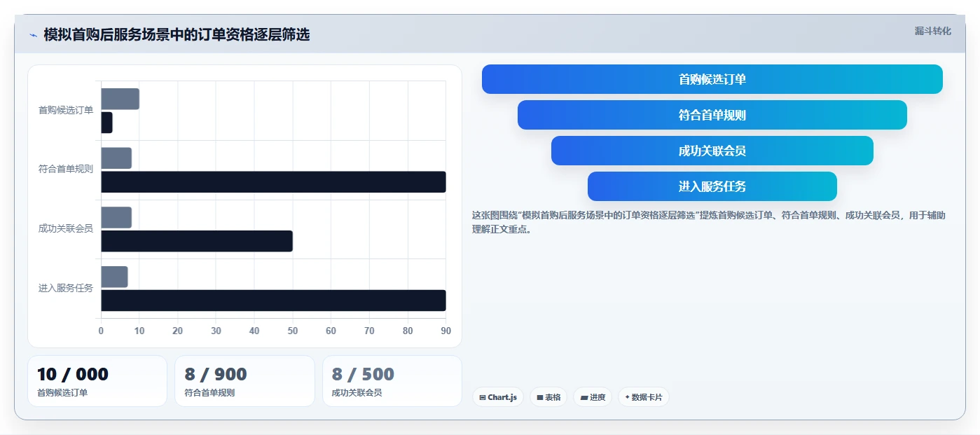Image resolution: width=980 pixels, height=435 pixels.
Task: Click the 成功关联会员 chart axis label
Action: tap(66, 228)
